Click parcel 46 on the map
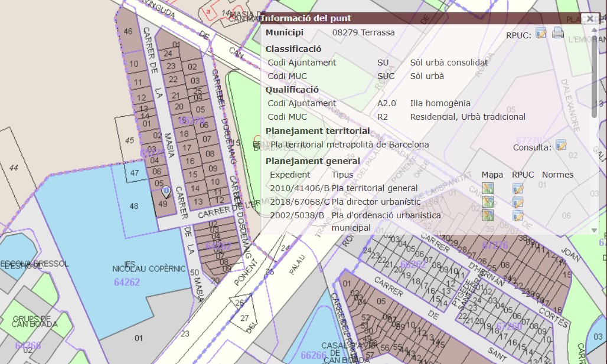Screen dimensions: 607x364 [x=128, y=31]
